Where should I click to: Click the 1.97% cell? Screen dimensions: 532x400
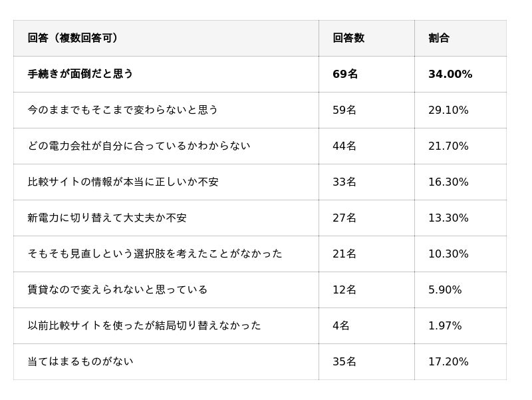(445, 325)
